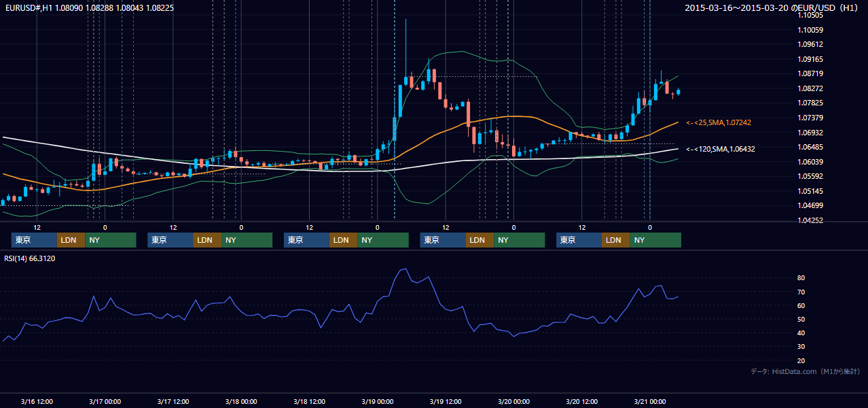Viewport: 868px width, 408px height.
Task: Click the 1.10059 price axis value
Action: 811,30
